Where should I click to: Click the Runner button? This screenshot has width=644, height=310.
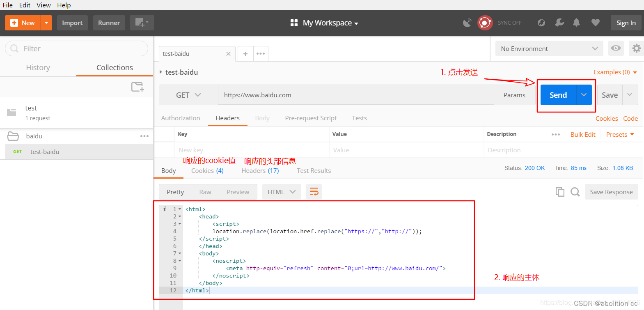pyautogui.click(x=109, y=23)
